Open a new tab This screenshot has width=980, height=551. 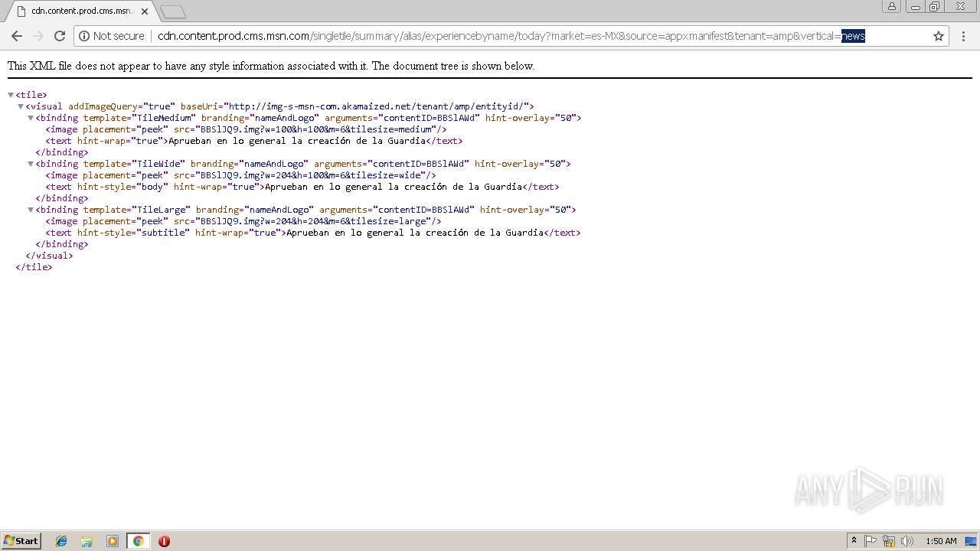(x=173, y=11)
